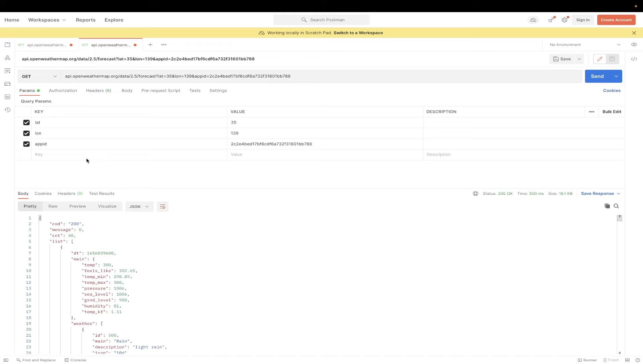The width and height of the screenshot is (643, 364).
Task: Open APIs sidebar icon
Action: coord(7,58)
